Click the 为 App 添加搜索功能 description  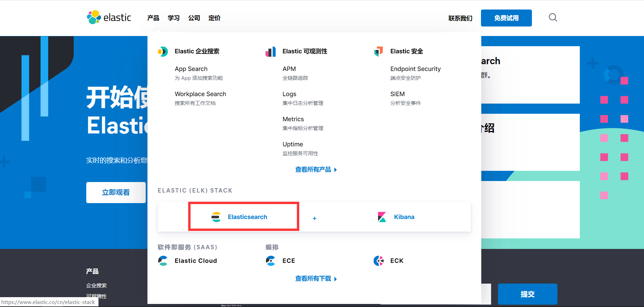[x=199, y=78]
